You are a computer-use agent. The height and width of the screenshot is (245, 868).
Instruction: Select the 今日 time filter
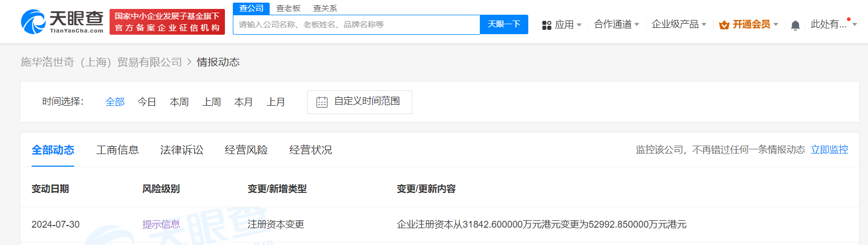coord(147,102)
